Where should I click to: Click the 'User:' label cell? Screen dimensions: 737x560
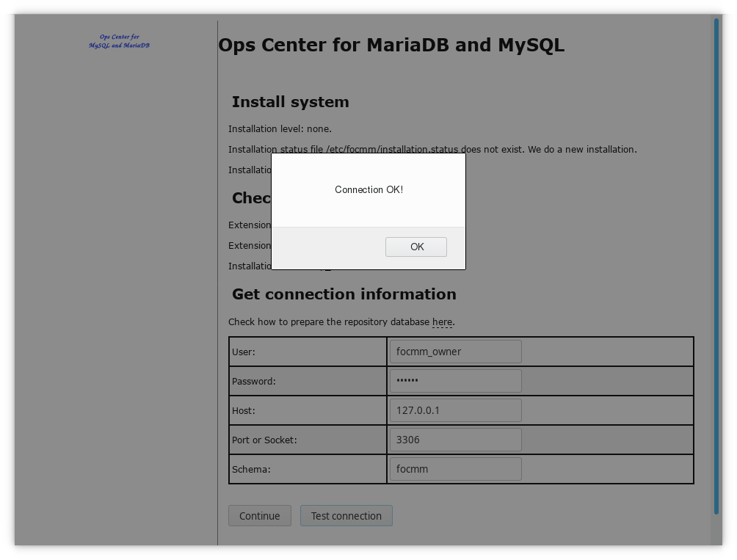tap(308, 352)
